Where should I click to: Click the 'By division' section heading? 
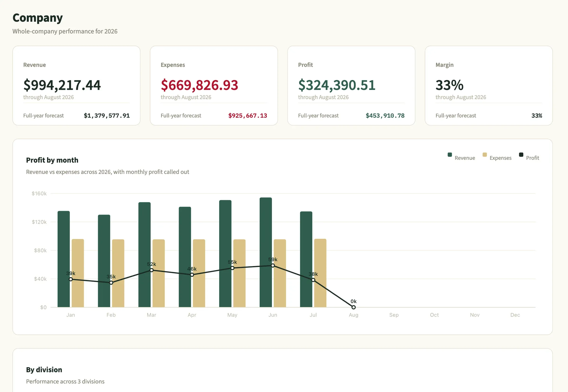coord(44,370)
